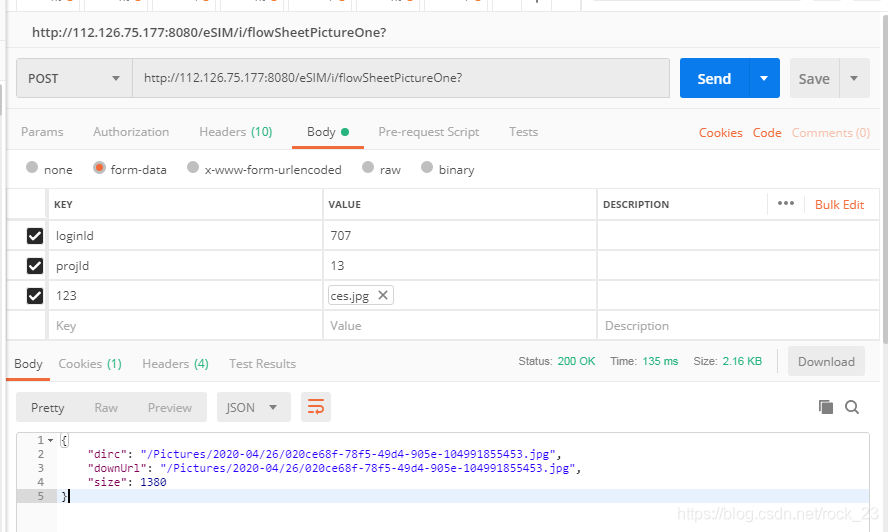
Task: Toggle the wrap lines icon
Action: (315, 407)
